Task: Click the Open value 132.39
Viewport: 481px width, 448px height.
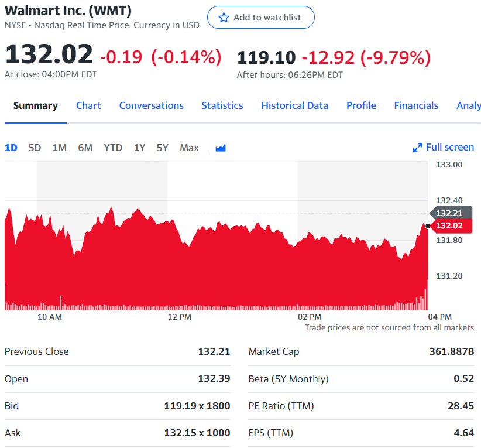Action: pyautogui.click(x=214, y=379)
